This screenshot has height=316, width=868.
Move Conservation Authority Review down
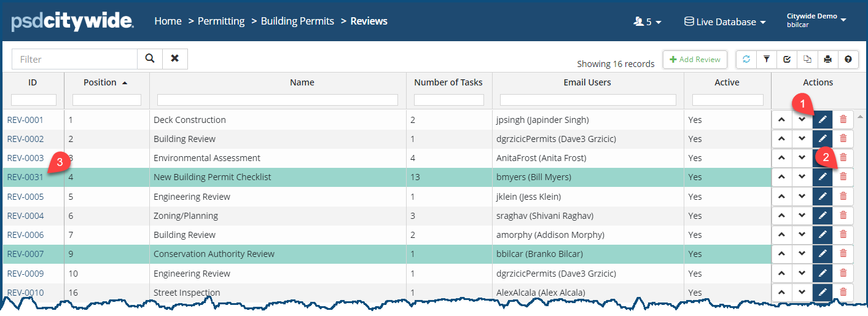point(802,254)
